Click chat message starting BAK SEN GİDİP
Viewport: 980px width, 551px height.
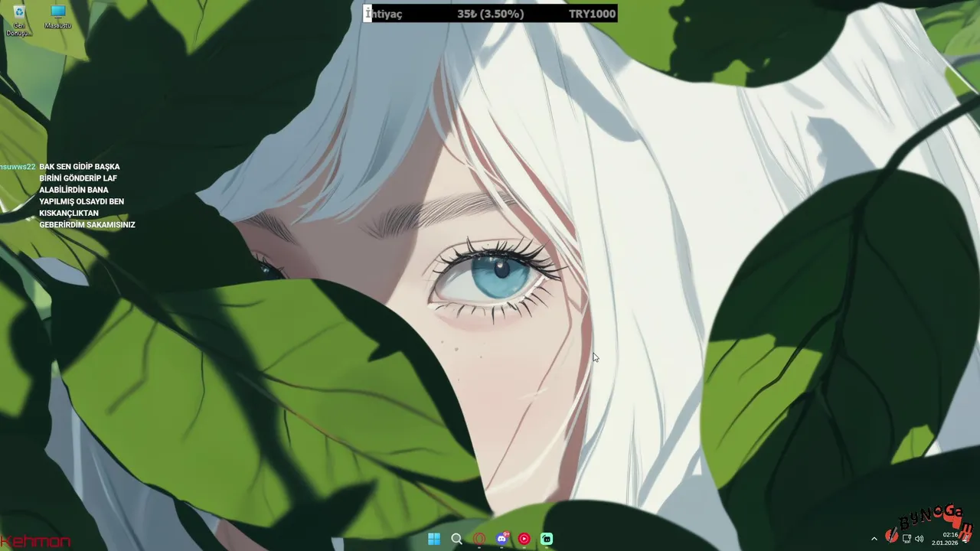[x=87, y=196]
